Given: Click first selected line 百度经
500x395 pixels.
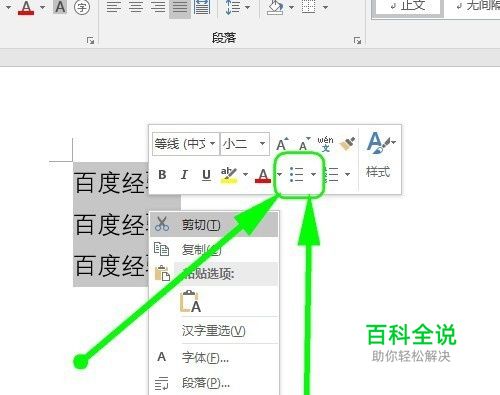Looking at the screenshot, I should click(x=111, y=183).
